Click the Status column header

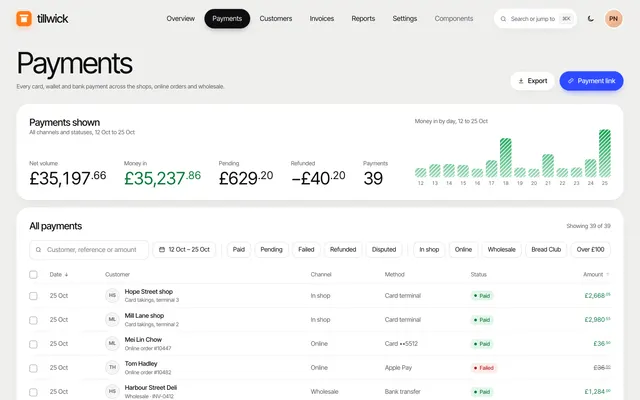(478, 274)
